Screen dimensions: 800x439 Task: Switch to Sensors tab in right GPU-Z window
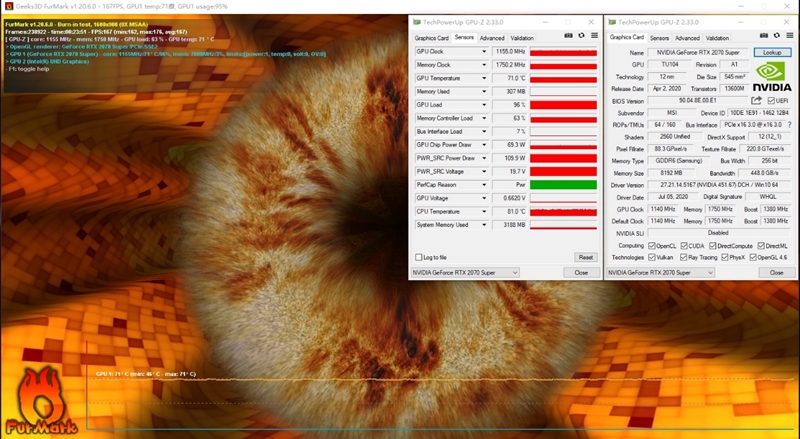point(659,38)
